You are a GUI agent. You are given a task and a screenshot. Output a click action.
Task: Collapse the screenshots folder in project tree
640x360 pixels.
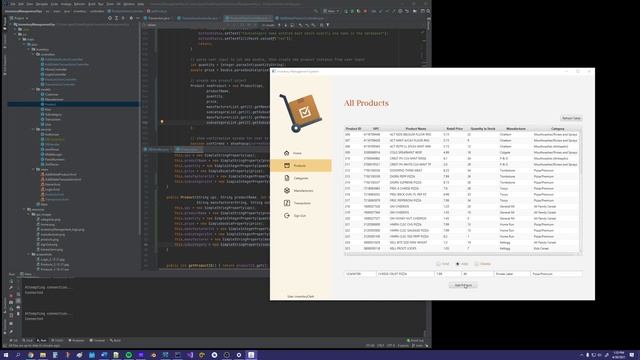click(x=29, y=254)
